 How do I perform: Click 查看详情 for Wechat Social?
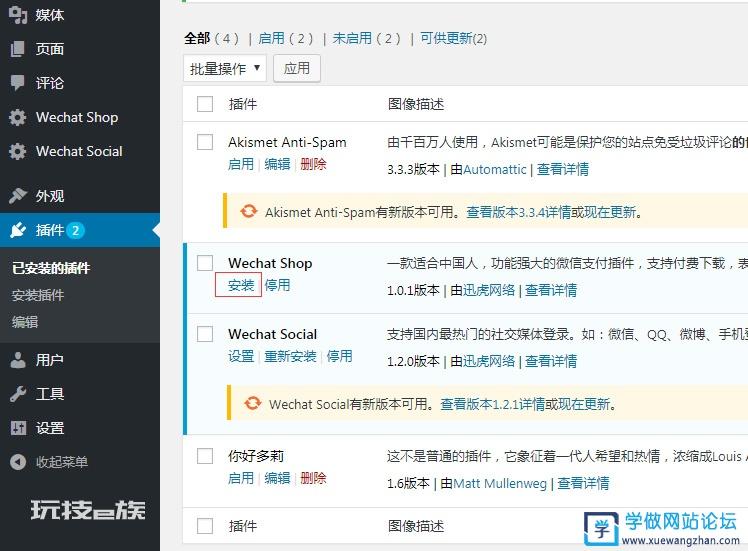(551, 361)
